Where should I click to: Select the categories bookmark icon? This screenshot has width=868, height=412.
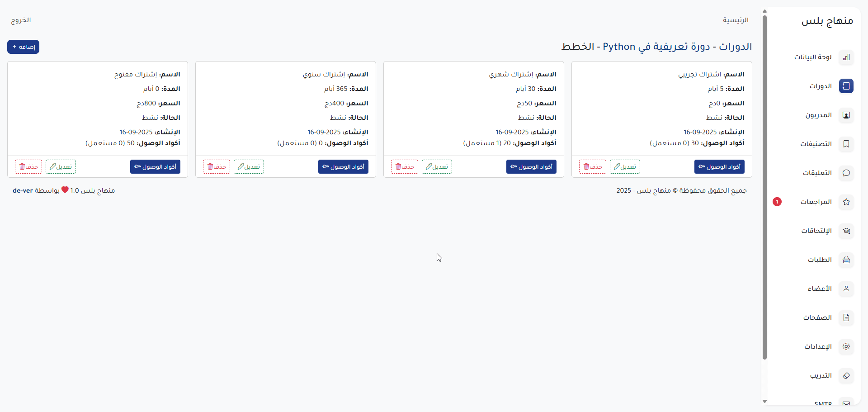coord(846,144)
